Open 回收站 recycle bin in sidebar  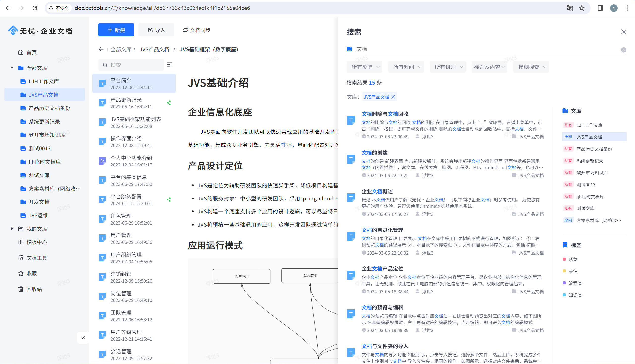tap(34, 289)
